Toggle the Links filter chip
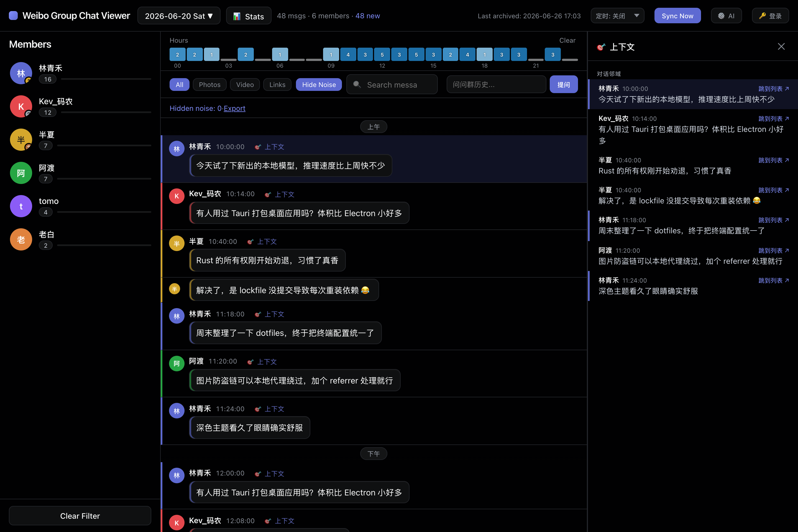Screen dimensions: 798x532 (277, 85)
